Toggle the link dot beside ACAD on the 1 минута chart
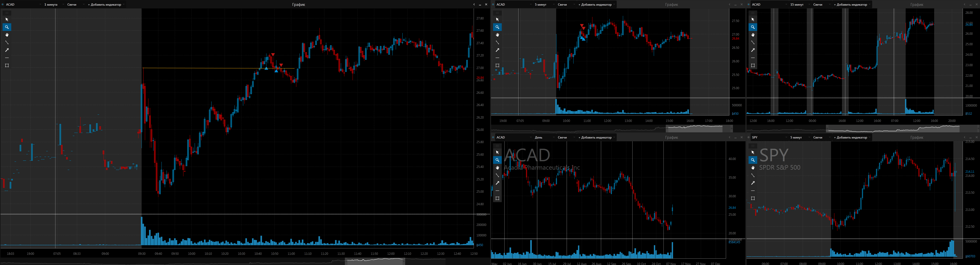Viewport: 980px width, 265px height. (x=3, y=5)
